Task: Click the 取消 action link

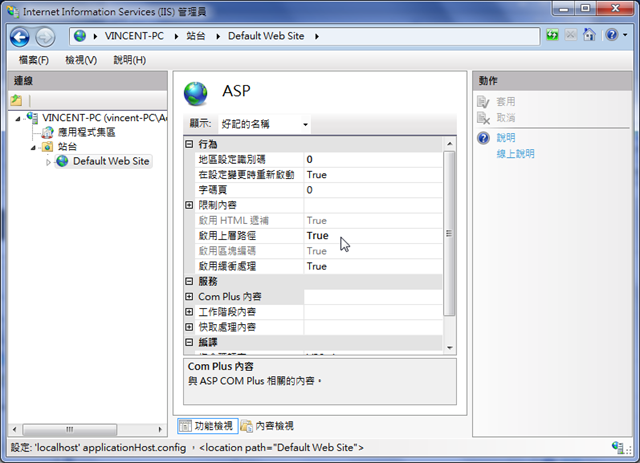Action: tap(506, 118)
